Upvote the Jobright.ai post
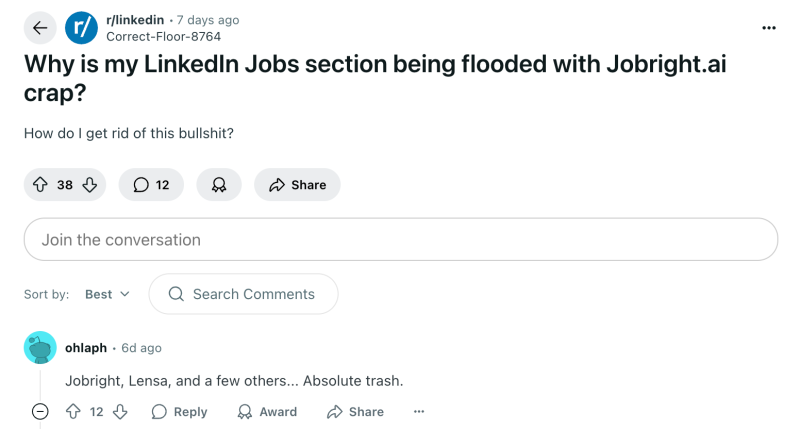Viewport: 800px width, 429px height. click(x=41, y=185)
